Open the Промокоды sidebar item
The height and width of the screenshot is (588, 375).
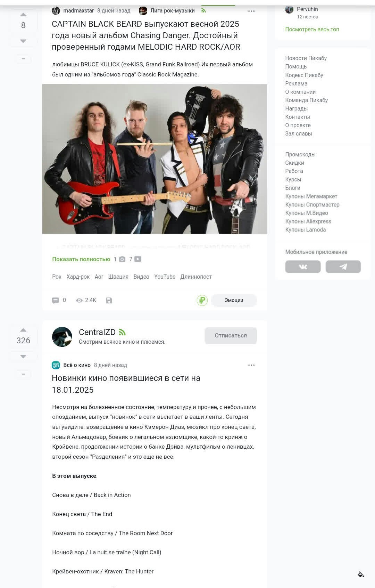pos(300,154)
